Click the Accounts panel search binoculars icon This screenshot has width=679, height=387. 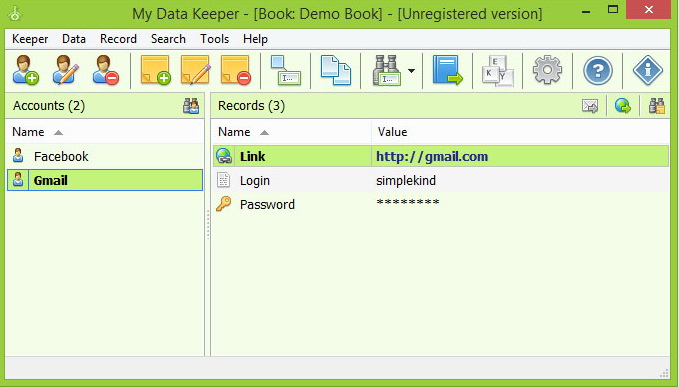(191, 106)
